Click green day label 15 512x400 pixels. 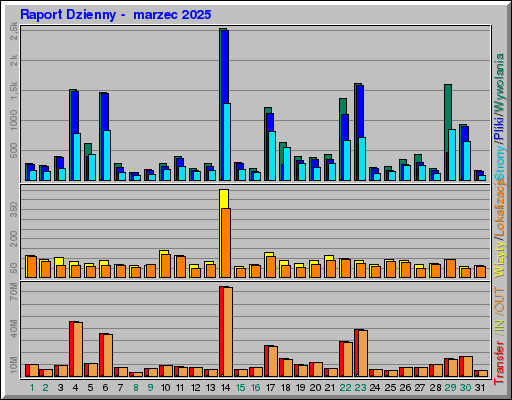(x=241, y=388)
